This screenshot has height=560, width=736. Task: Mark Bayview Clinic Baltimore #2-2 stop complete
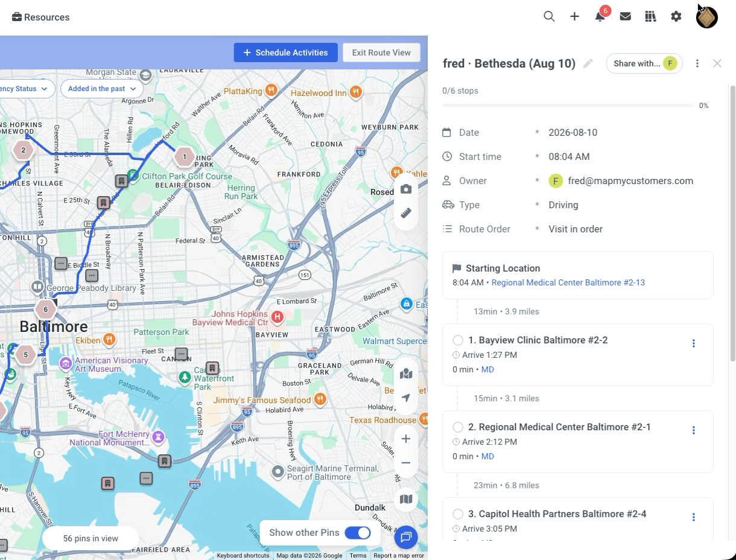click(x=458, y=340)
